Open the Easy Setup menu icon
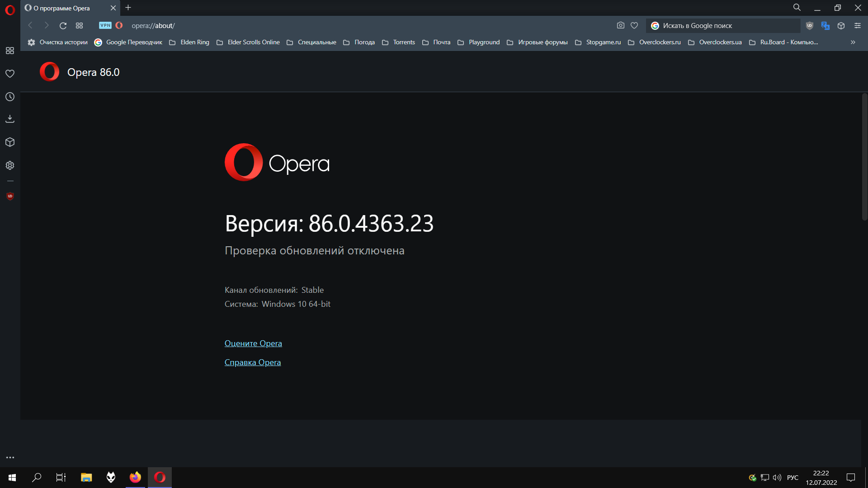Image resolution: width=868 pixels, height=488 pixels. (858, 26)
